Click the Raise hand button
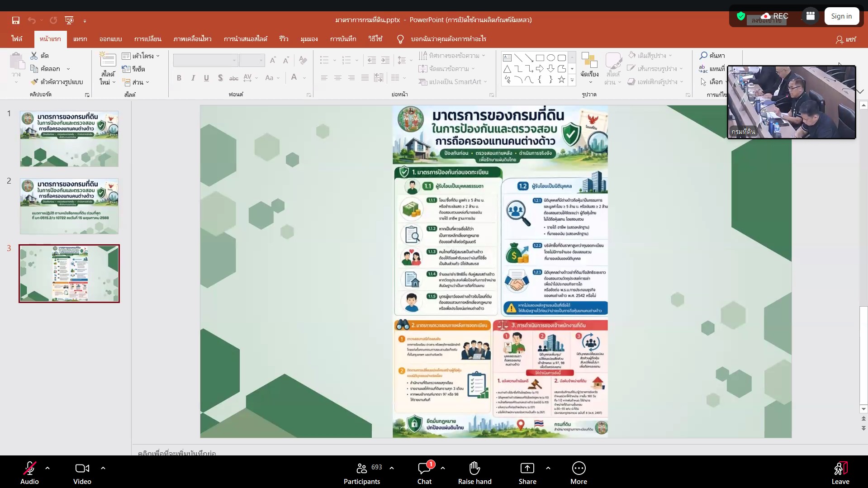 coord(474,473)
